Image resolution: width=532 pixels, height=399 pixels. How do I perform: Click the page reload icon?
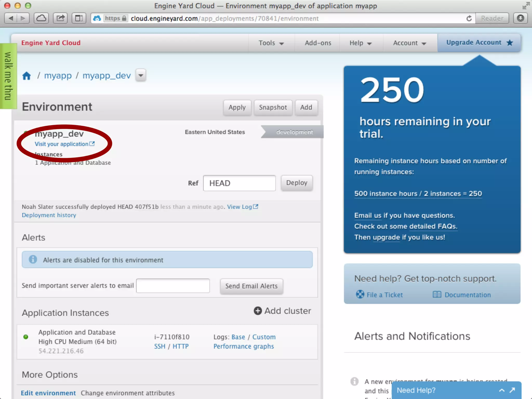[x=469, y=18]
